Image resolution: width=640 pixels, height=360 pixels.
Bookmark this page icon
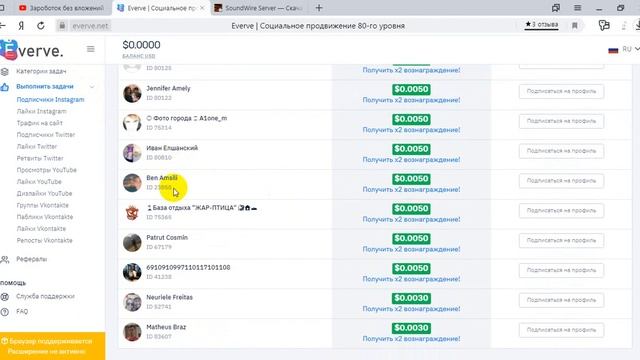pyautogui.click(x=575, y=26)
